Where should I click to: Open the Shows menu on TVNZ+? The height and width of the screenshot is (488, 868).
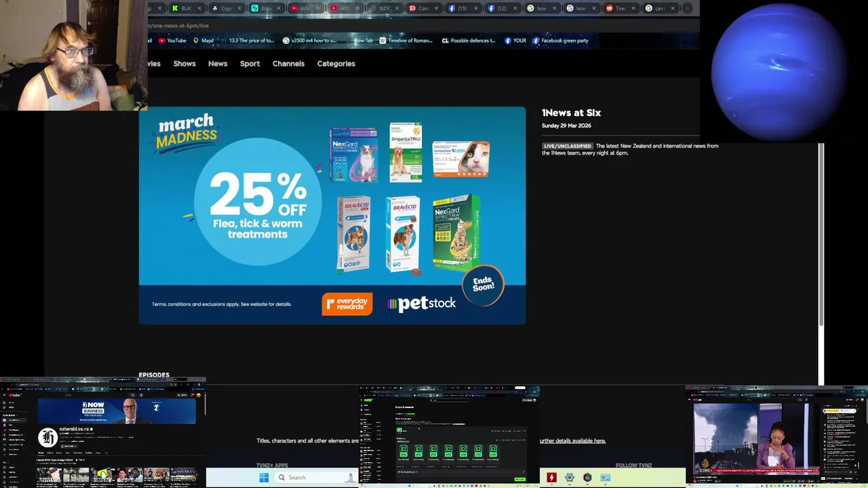coord(184,64)
